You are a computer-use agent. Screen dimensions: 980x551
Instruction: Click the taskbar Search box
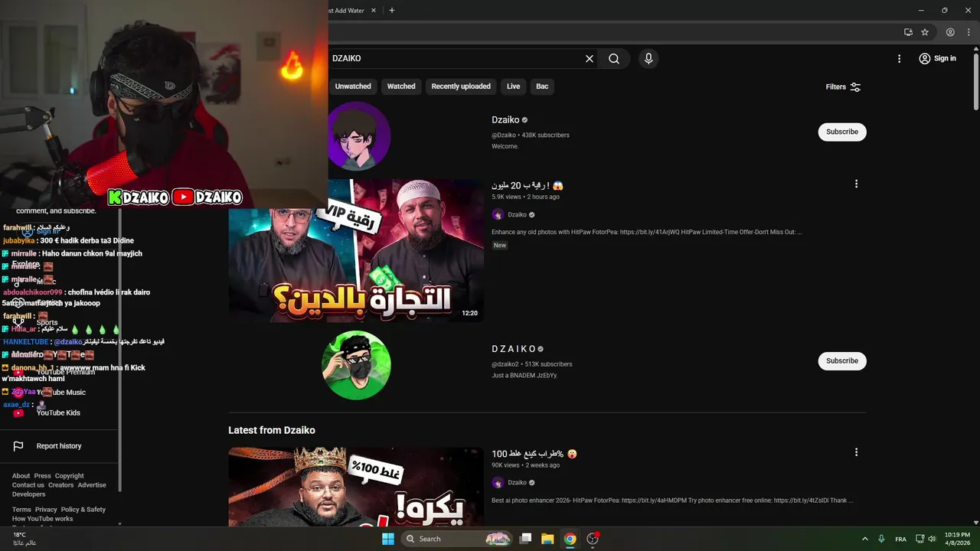click(x=456, y=539)
